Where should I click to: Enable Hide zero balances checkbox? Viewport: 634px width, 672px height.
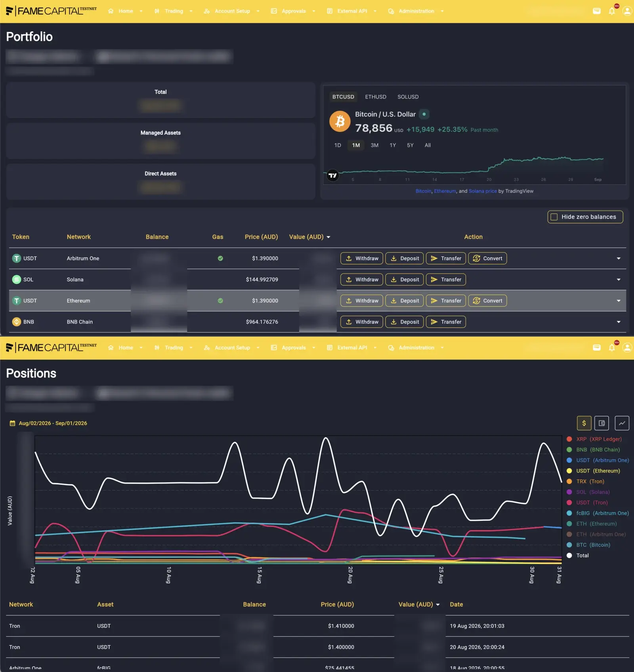tap(554, 217)
